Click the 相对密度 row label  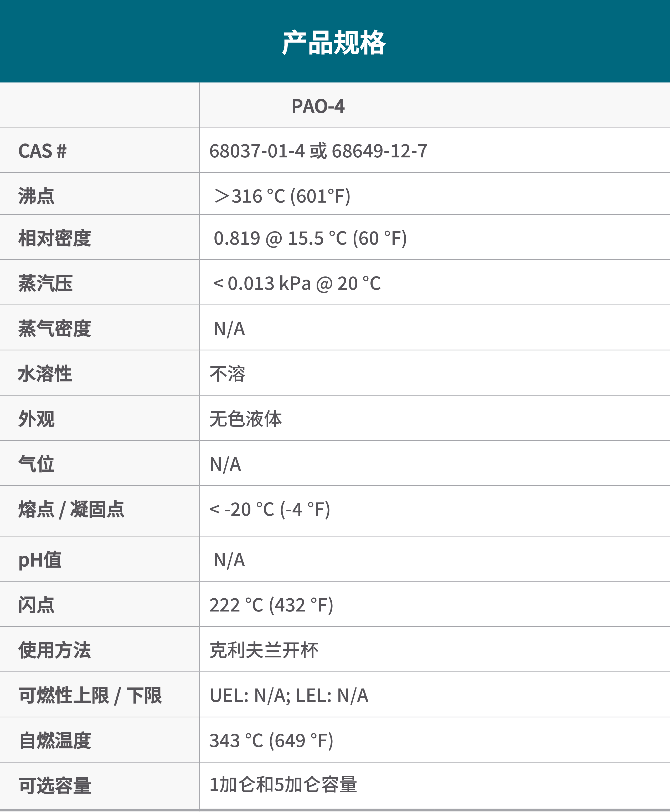click(x=55, y=238)
